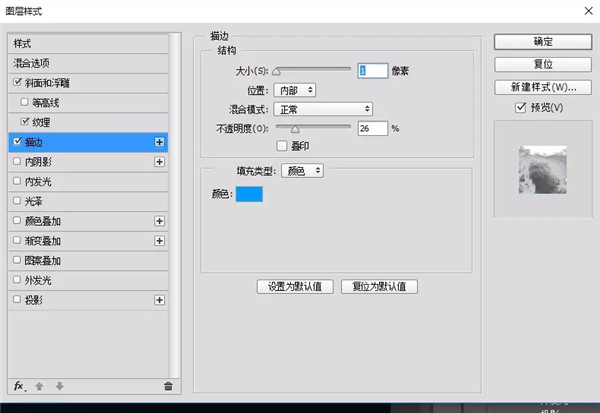Open the blue 颜色 swatch picker
The height and width of the screenshot is (413, 600).
coord(249,194)
